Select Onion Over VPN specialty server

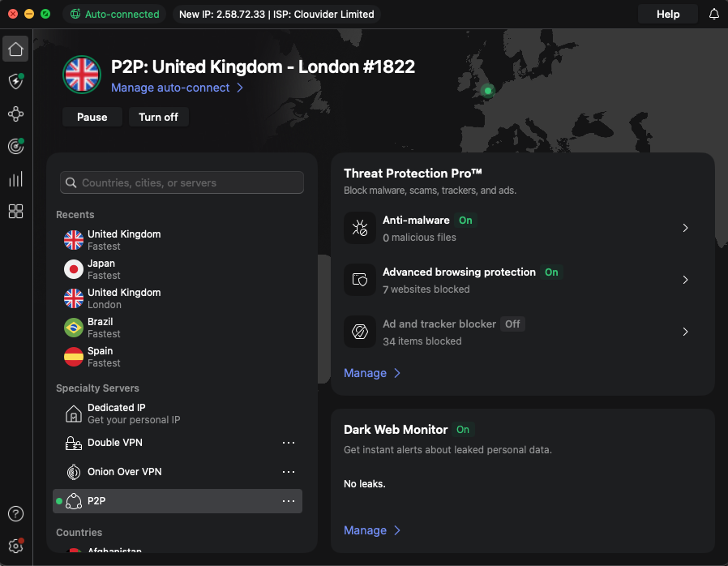[x=178, y=472]
